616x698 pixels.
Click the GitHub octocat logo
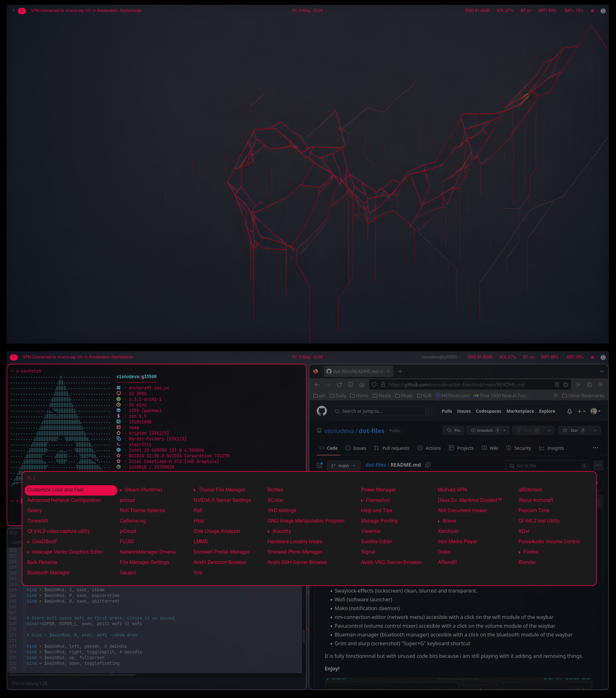321,411
